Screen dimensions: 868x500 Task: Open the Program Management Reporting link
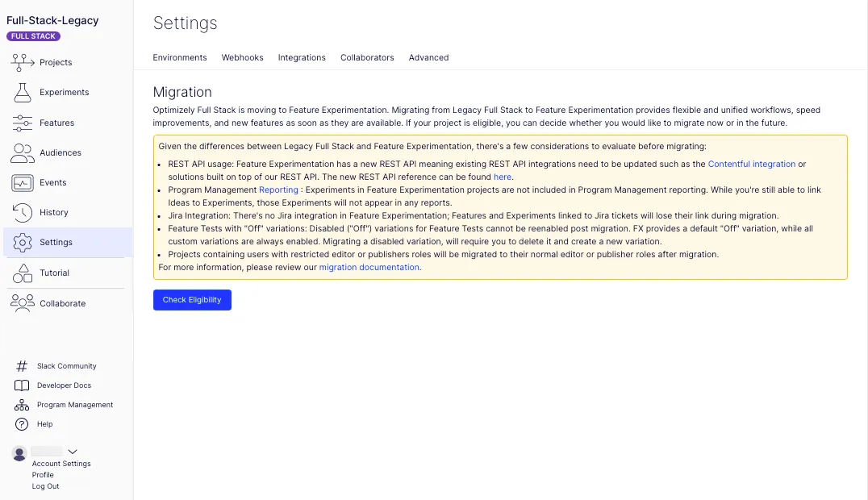pos(278,190)
